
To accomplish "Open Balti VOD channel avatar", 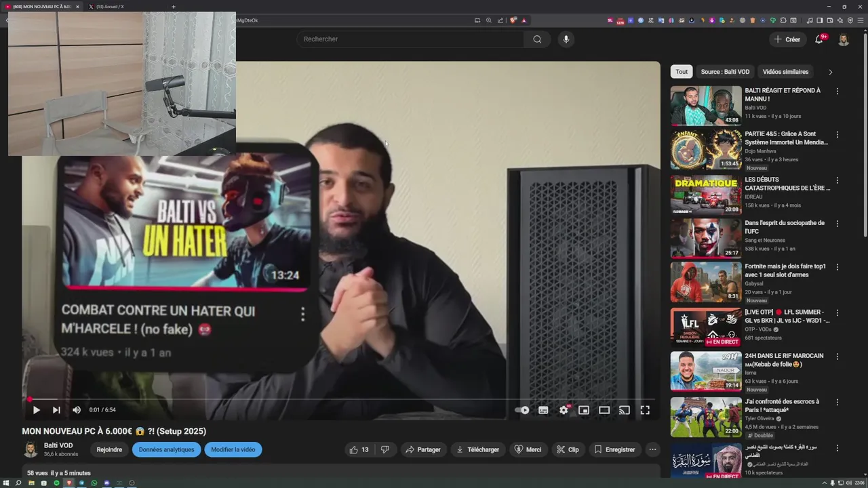I will click(31, 449).
